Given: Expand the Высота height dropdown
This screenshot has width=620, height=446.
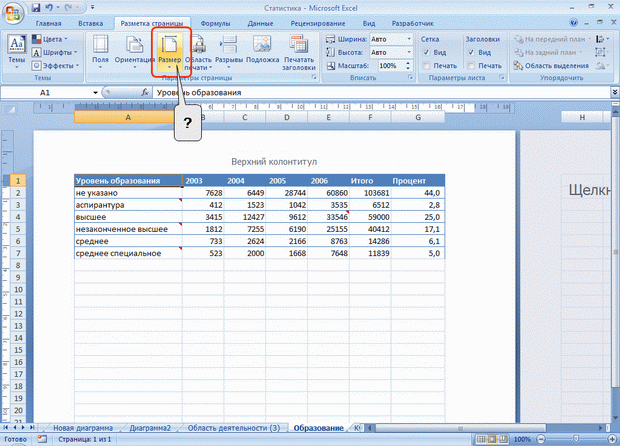Looking at the screenshot, I should pos(409,52).
